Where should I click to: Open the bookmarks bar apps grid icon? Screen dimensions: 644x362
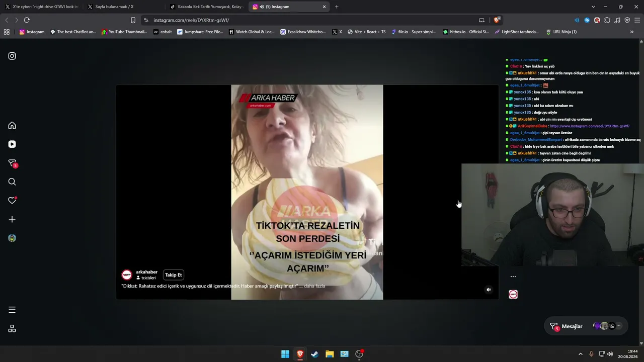(x=7, y=32)
